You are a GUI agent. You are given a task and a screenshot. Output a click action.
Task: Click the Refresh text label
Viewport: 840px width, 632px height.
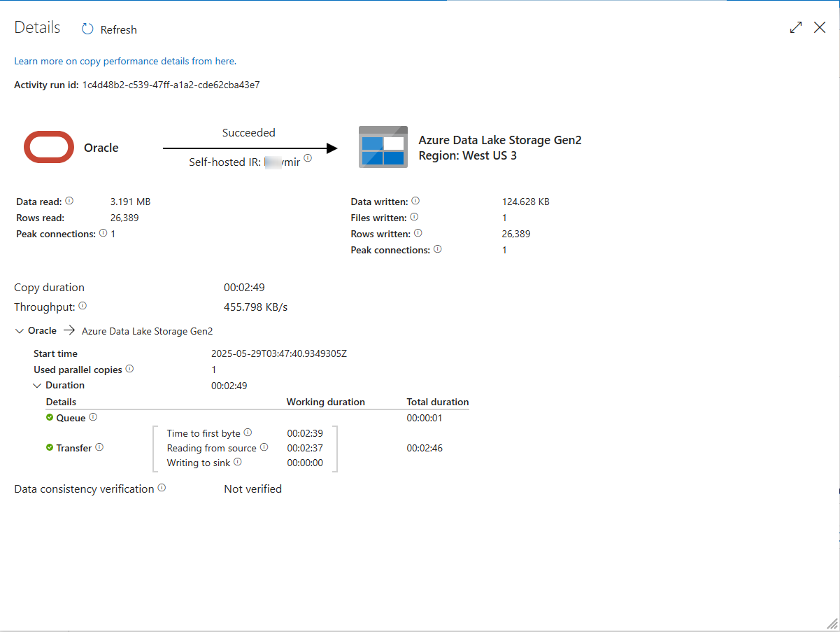coord(119,30)
